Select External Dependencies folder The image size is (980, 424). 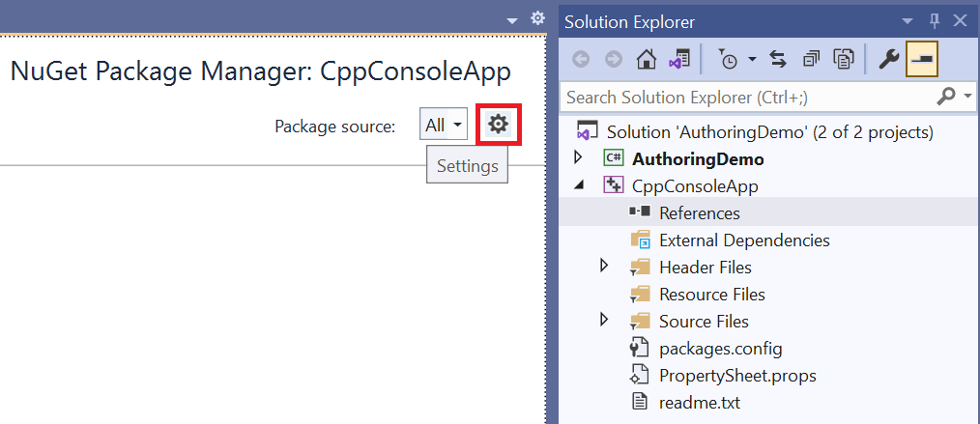pos(744,240)
